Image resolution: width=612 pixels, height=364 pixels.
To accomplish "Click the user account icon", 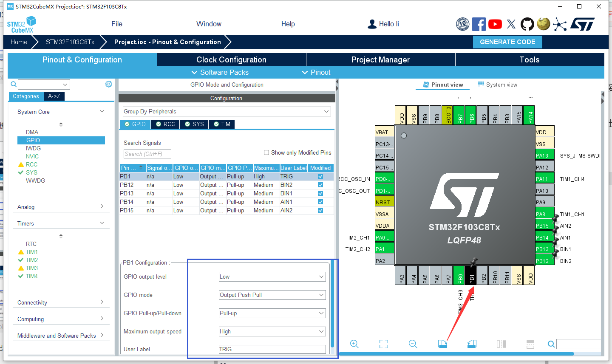I will click(x=372, y=24).
